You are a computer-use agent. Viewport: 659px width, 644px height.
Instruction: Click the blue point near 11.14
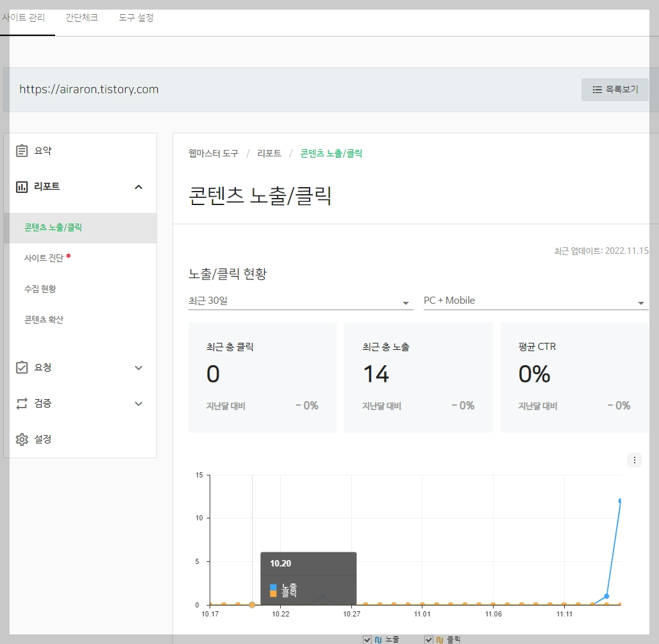coord(606,596)
